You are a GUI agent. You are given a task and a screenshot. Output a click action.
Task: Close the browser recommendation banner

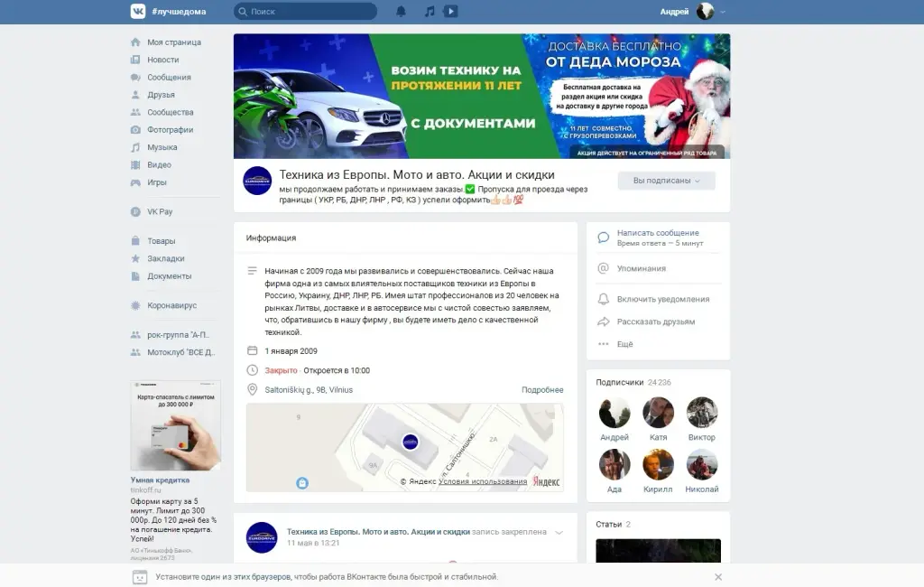click(717, 577)
